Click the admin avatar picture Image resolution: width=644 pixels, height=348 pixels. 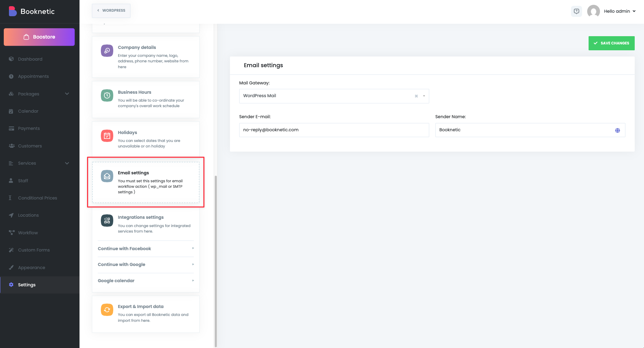click(x=593, y=11)
